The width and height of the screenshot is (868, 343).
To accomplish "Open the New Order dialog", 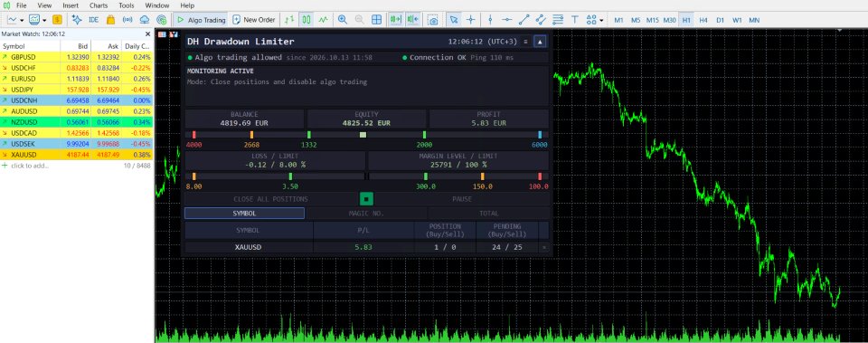I will pos(253,20).
